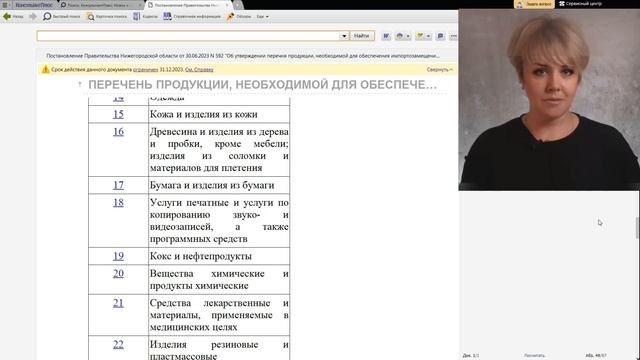The width and height of the screenshot is (640, 360).
Task: Open code link 18
Action: 118,203
